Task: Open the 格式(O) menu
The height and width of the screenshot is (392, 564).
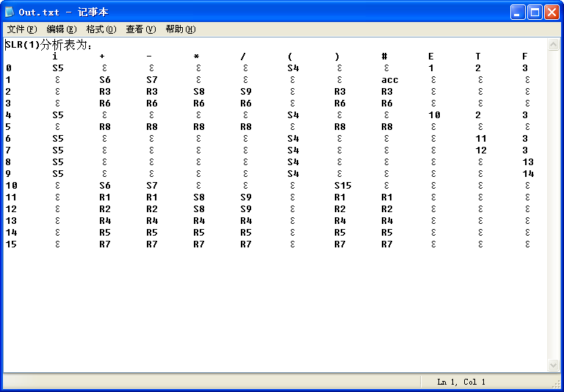Action: 101,29
